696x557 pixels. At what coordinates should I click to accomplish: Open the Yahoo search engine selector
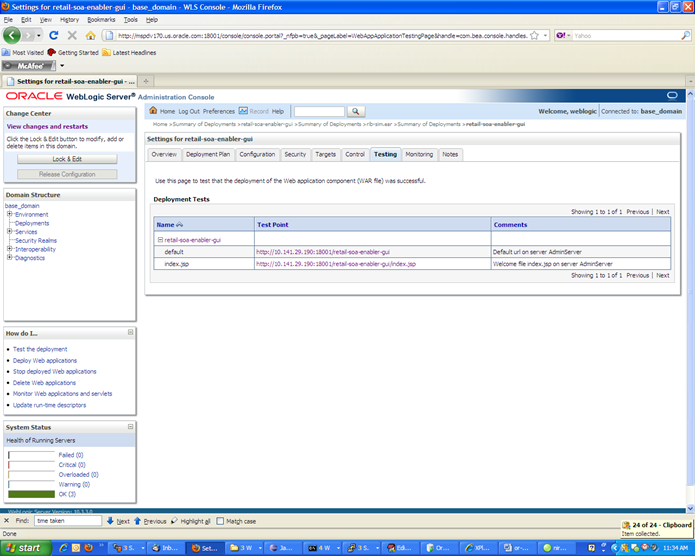point(563,36)
